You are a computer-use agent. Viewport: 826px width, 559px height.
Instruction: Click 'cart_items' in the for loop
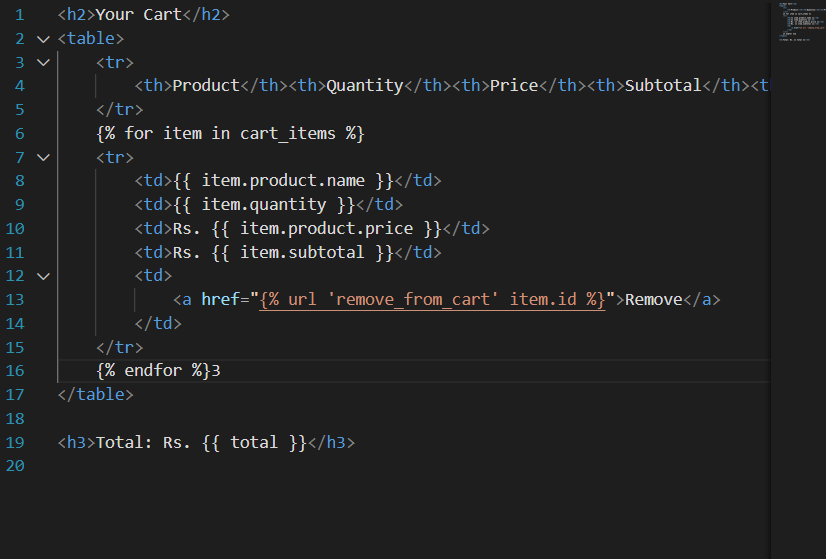pyautogui.click(x=288, y=134)
